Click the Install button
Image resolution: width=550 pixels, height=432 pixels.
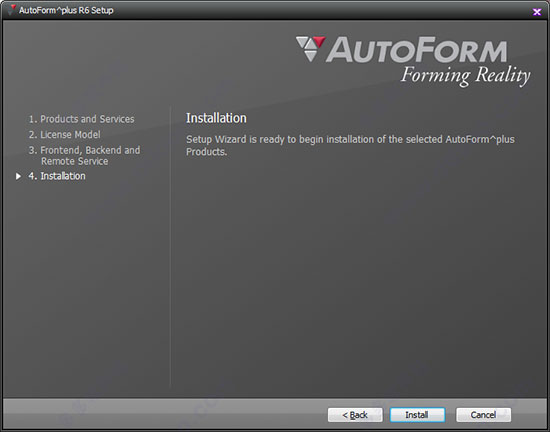click(x=417, y=415)
